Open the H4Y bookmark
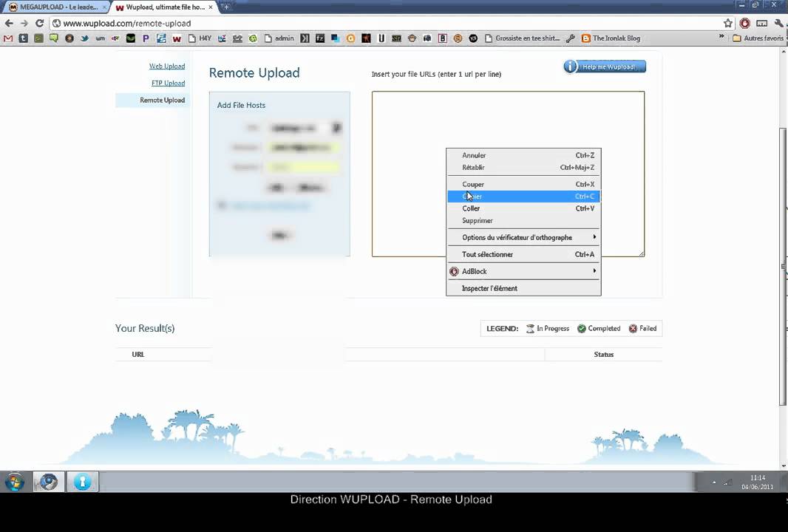 click(x=200, y=38)
